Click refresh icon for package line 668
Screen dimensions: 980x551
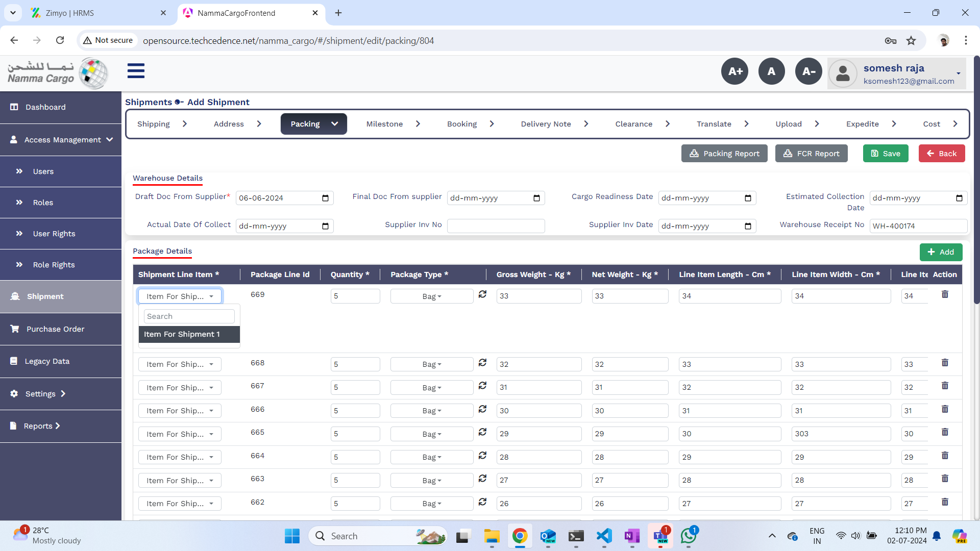(482, 363)
